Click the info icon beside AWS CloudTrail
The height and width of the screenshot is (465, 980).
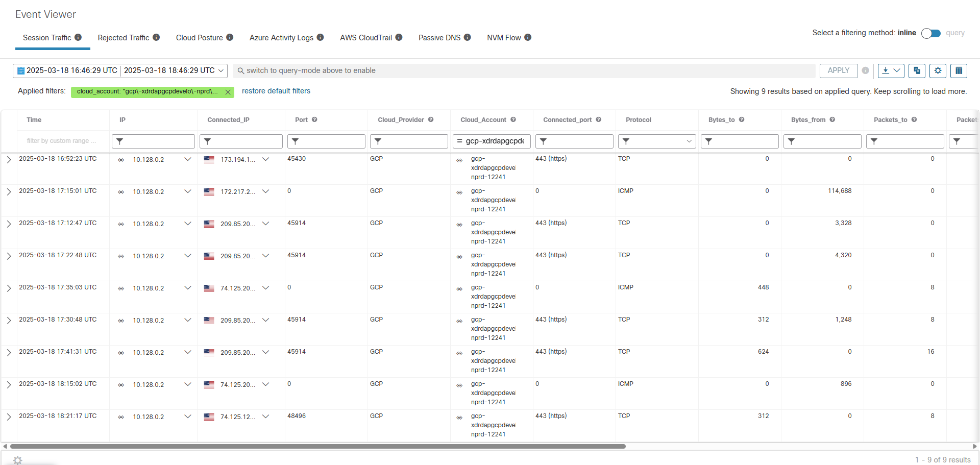399,37
